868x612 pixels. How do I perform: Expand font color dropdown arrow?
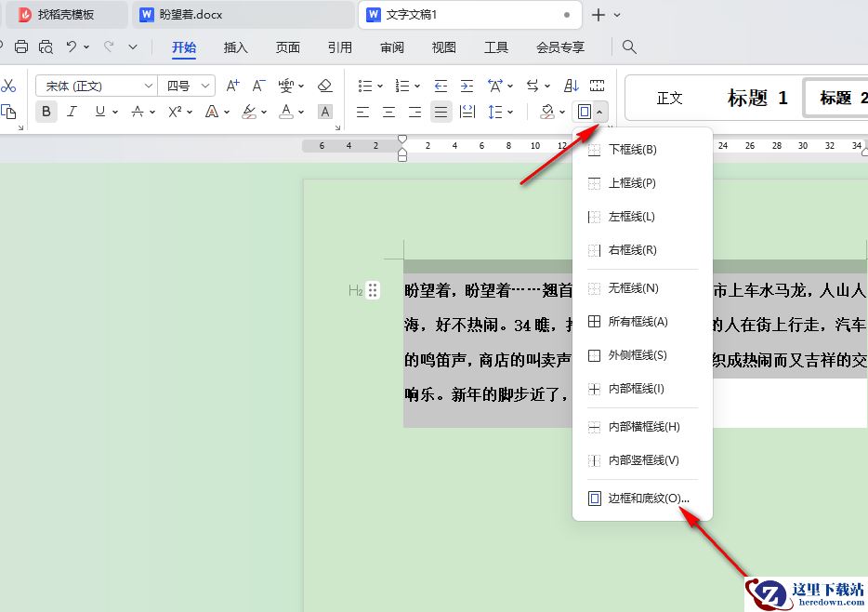(x=300, y=112)
